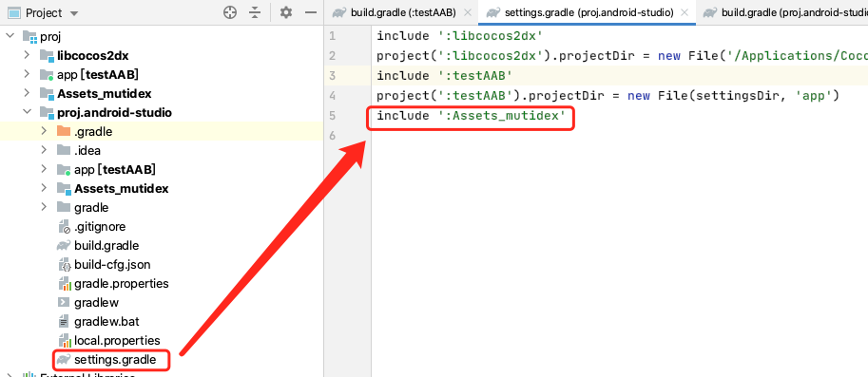Click gradlew terminal script icon
The width and height of the screenshot is (868, 377).
tap(64, 302)
